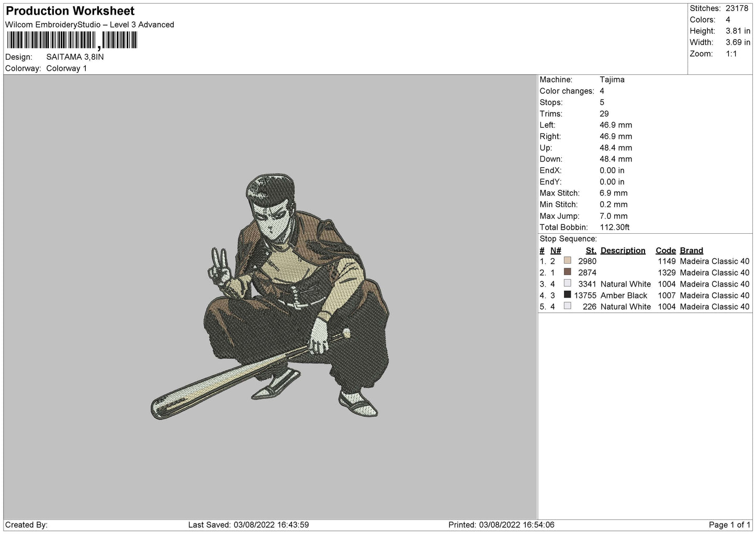Click the 'Colorway 1' value

66,69
